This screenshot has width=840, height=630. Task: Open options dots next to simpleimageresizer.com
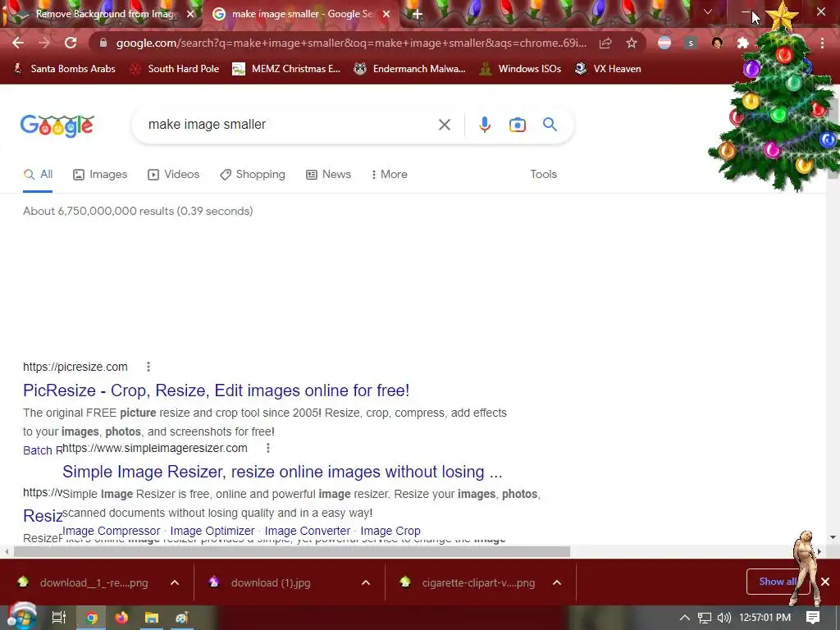268,448
